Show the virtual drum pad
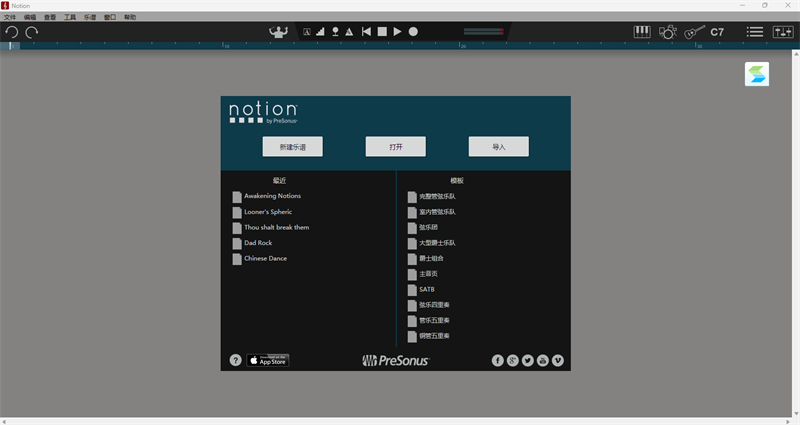800x425 pixels. tap(667, 32)
